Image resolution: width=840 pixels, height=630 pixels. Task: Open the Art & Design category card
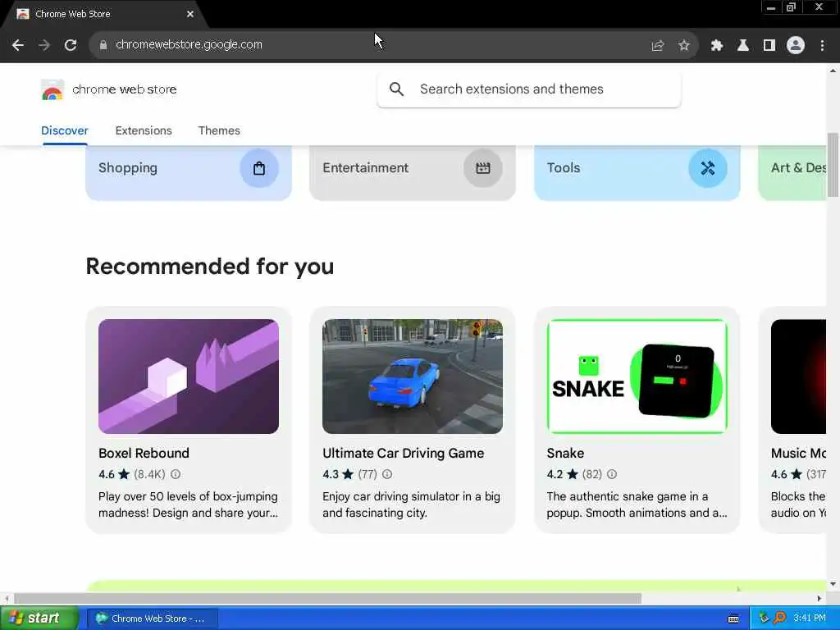792,172
